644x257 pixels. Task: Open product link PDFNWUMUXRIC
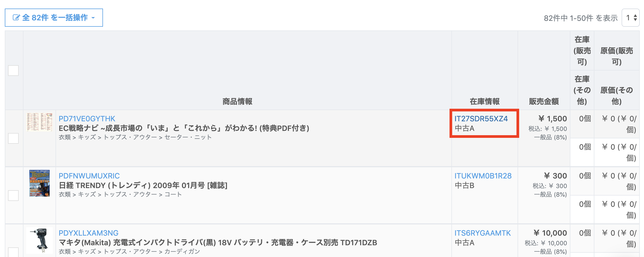point(89,176)
